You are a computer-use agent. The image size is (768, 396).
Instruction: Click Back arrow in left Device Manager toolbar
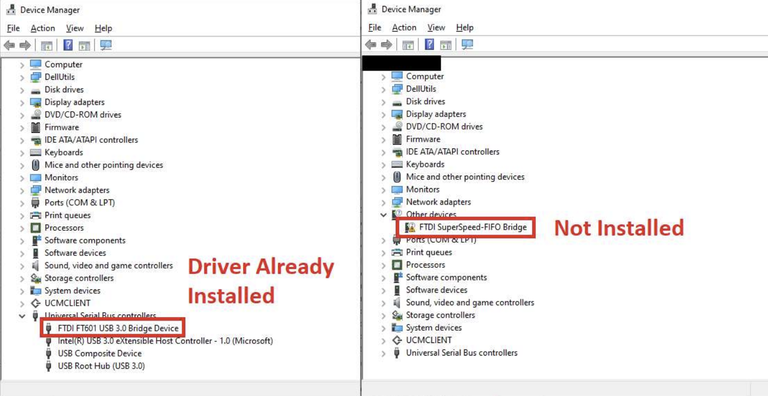pos(9,46)
